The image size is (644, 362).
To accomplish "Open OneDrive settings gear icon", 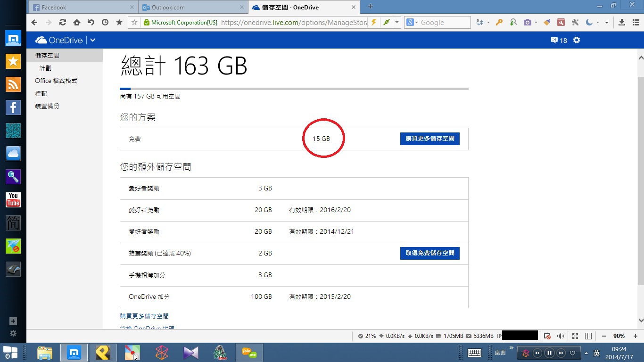I will coord(577,40).
